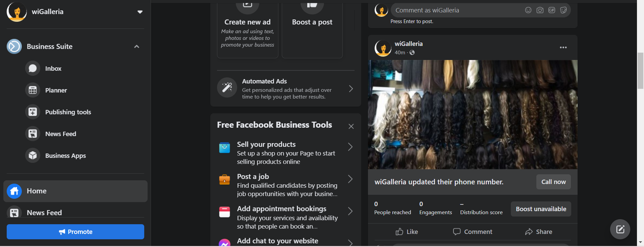Select Inbox label in Business Suite
Viewport: 644px width, 247px height.
pyautogui.click(x=53, y=68)
